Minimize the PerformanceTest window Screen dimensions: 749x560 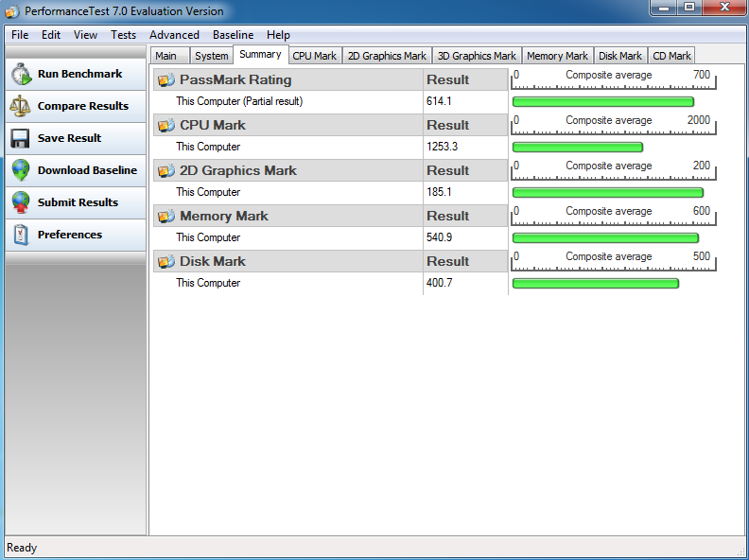(x=664, y=8)
